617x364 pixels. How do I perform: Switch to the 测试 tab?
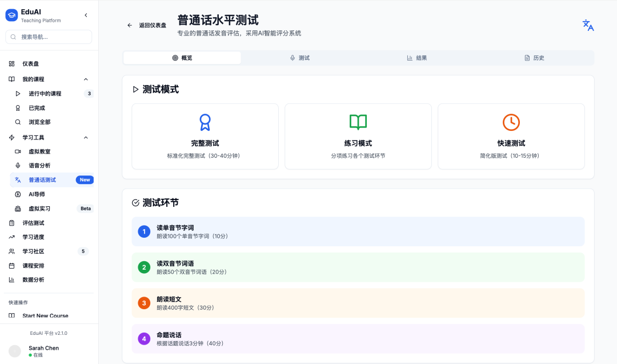(x=299, y=58)
